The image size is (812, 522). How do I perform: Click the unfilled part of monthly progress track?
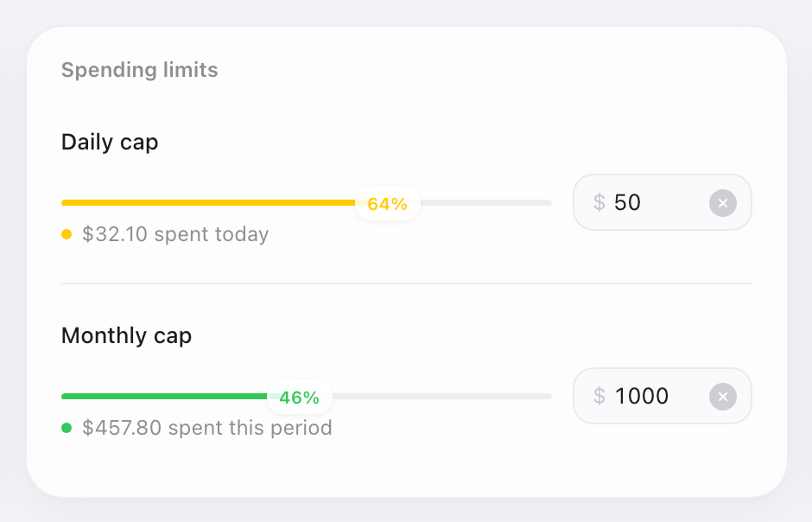tap(441, 397)
